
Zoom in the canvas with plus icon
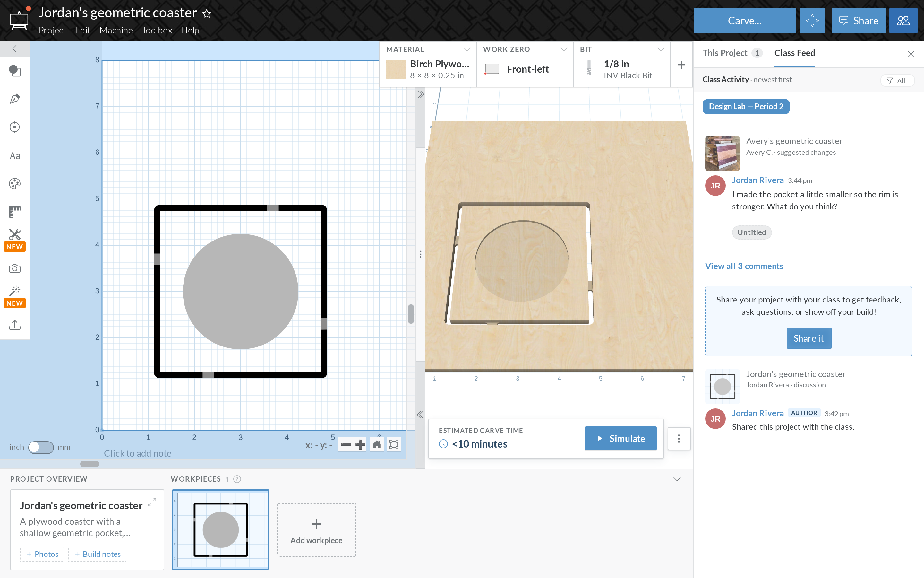pos(360,444)
